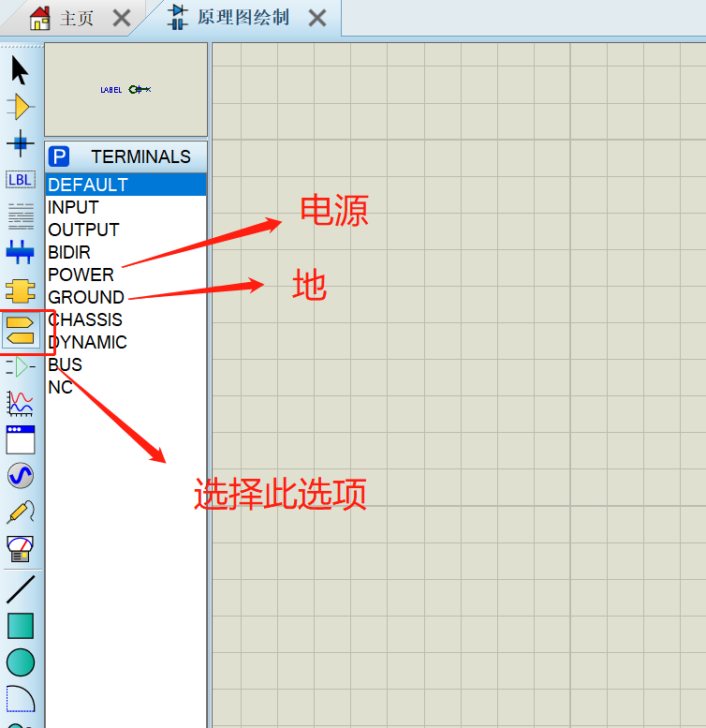This screenshot has width=706, height=728.
Task: Select the arrow Selection Mode tool
Action: 20,70
